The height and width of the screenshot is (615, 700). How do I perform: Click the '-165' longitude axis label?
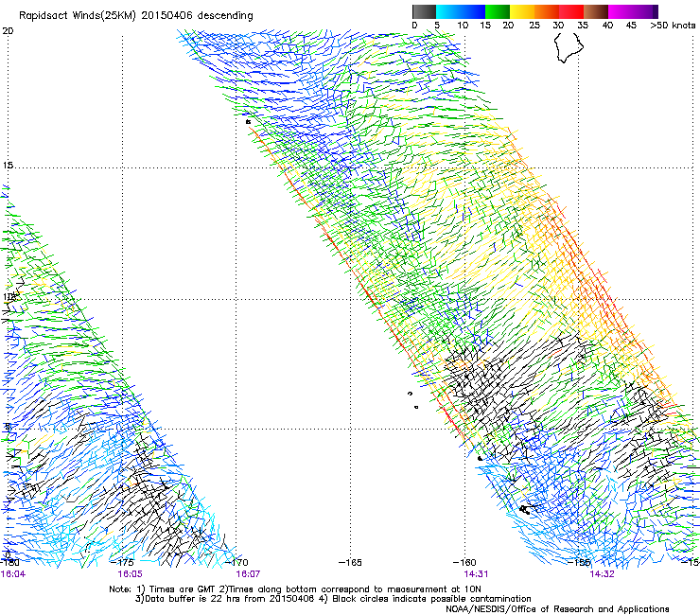click(350, 562)
